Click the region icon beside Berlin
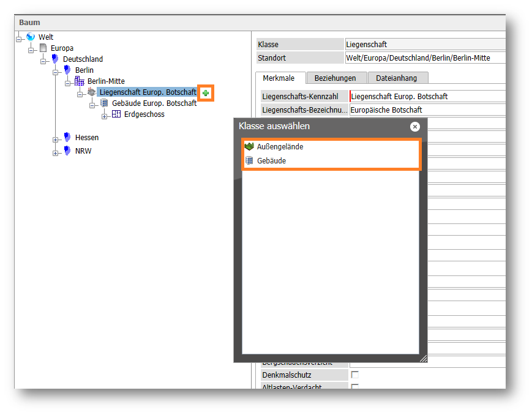Viewport: 532px width, 415px height. tap(67, 70)
